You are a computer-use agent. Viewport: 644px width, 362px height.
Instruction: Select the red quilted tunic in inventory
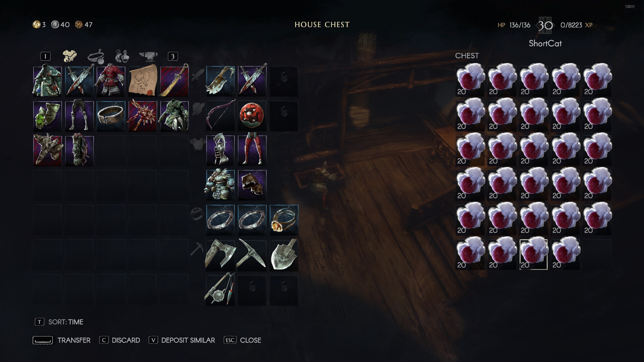click(111, 81)
